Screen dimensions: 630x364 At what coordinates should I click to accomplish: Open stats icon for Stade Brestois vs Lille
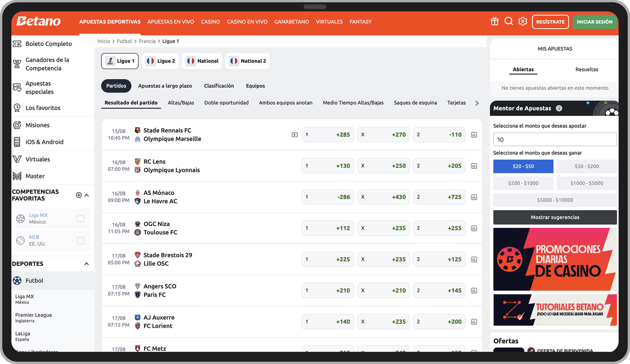click(474, 260)
